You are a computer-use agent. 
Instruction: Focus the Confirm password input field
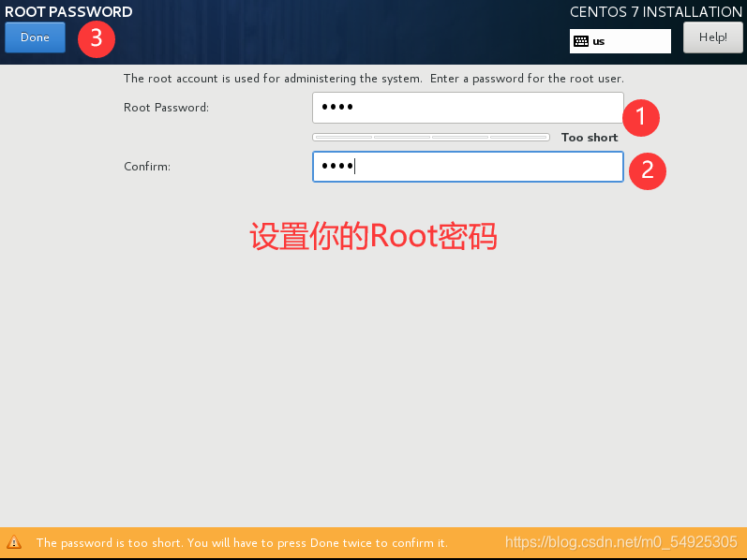click(x=468, y=167)
